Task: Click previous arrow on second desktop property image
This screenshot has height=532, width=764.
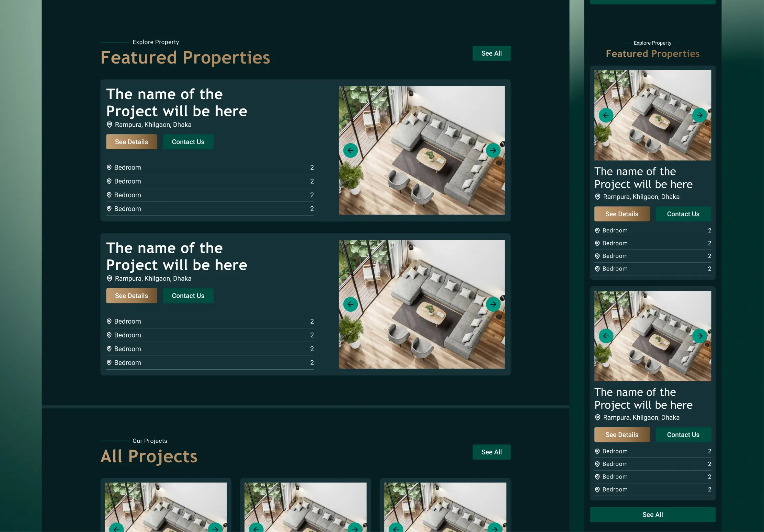Action: [350, 304]
